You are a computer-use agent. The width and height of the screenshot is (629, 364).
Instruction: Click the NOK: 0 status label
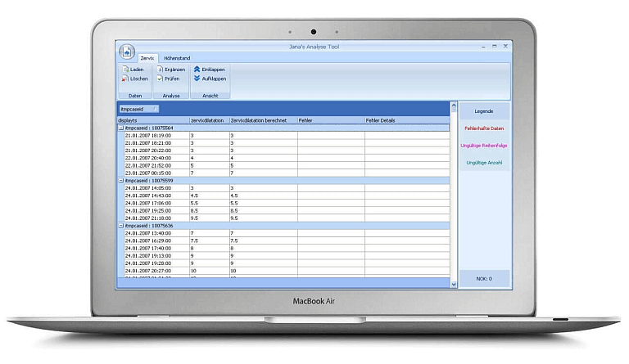484,279
